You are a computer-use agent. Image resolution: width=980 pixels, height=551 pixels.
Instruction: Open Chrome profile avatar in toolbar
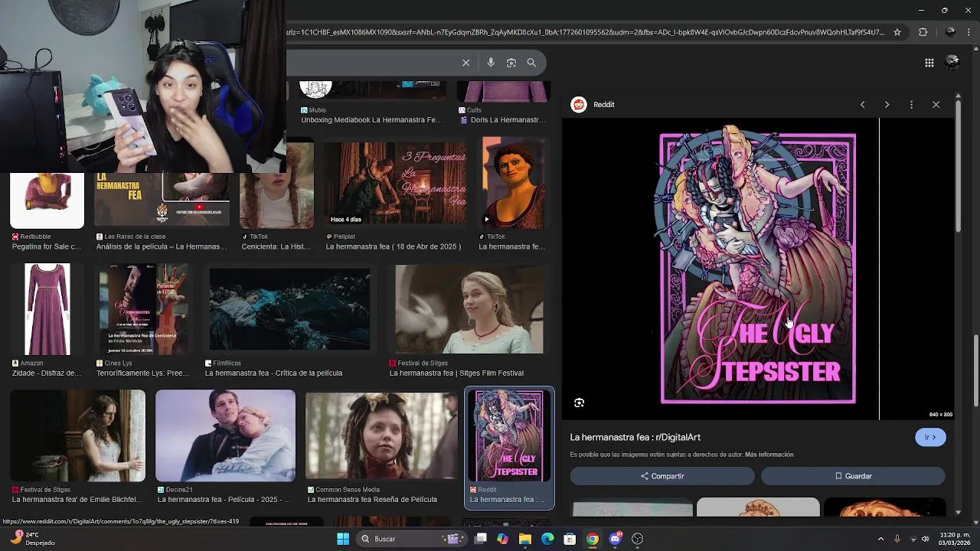[950, 32]
